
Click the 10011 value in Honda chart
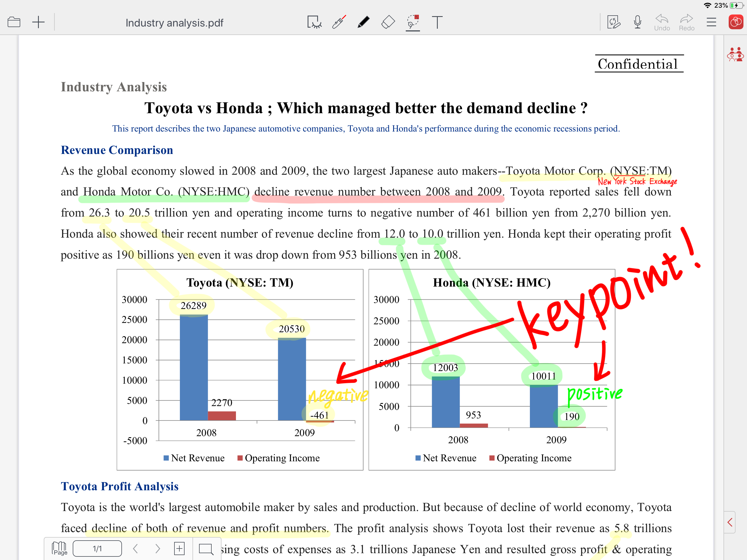coord(543,376)
